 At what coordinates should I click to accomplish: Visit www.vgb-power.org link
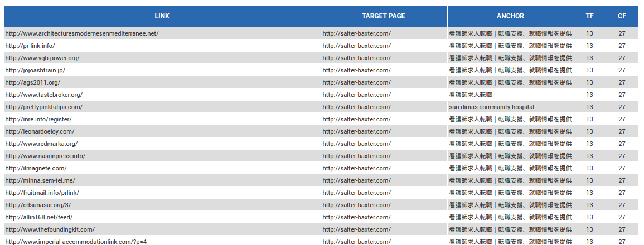click(x=42, y=58)
